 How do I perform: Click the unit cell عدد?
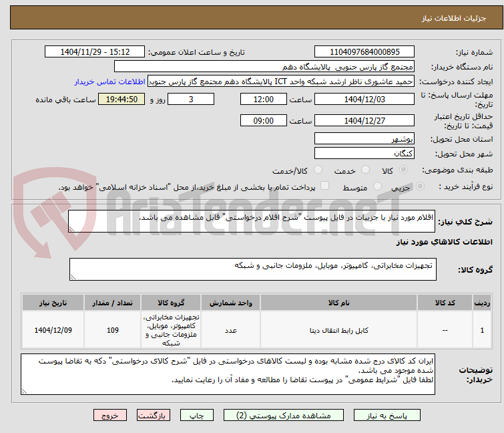230,330
